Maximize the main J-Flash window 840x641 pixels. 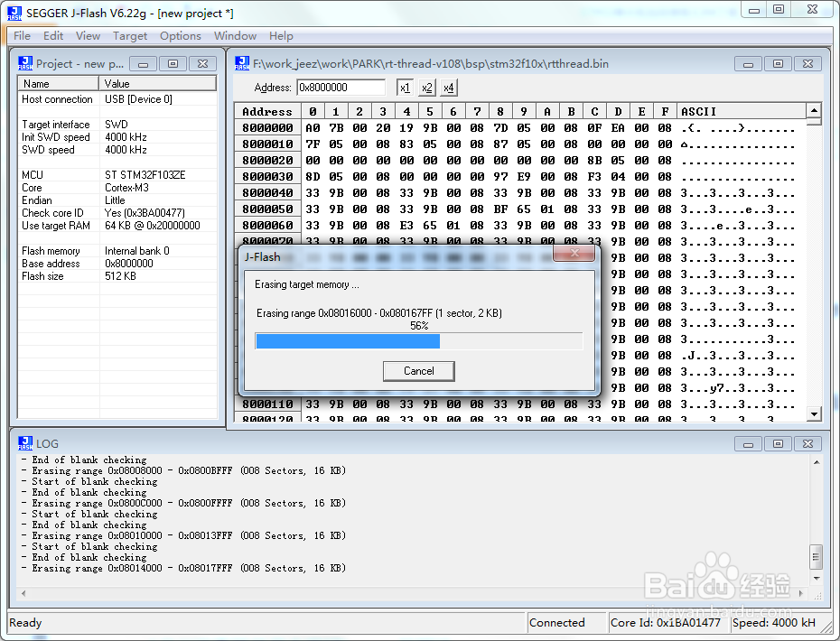point(779,10)
